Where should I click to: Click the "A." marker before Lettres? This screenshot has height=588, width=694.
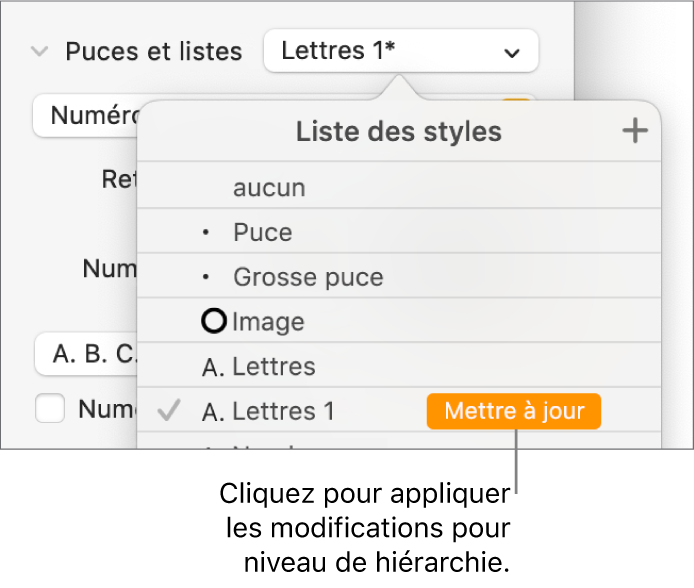[213, 367]
